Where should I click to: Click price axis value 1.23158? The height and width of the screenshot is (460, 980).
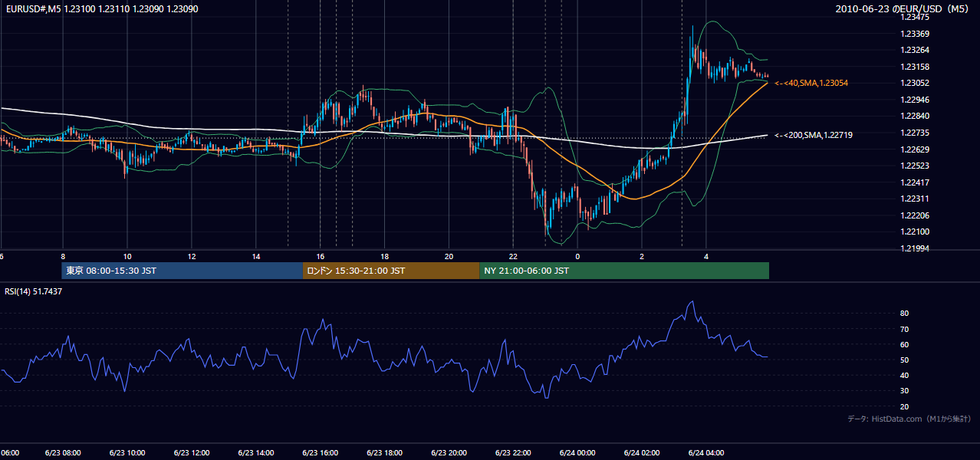915,67
